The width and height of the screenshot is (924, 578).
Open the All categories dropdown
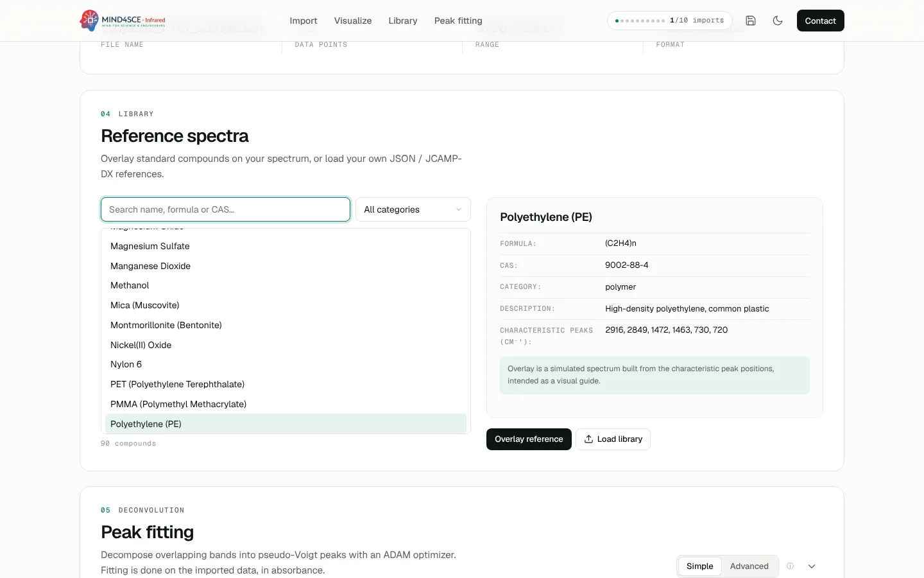coord(413,209)
